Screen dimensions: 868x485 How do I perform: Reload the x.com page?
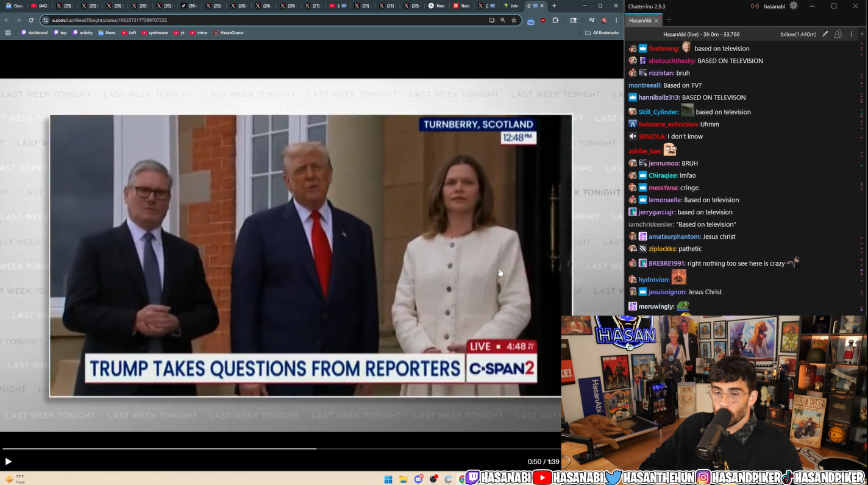pyautogui.click(x=32, y=20)
